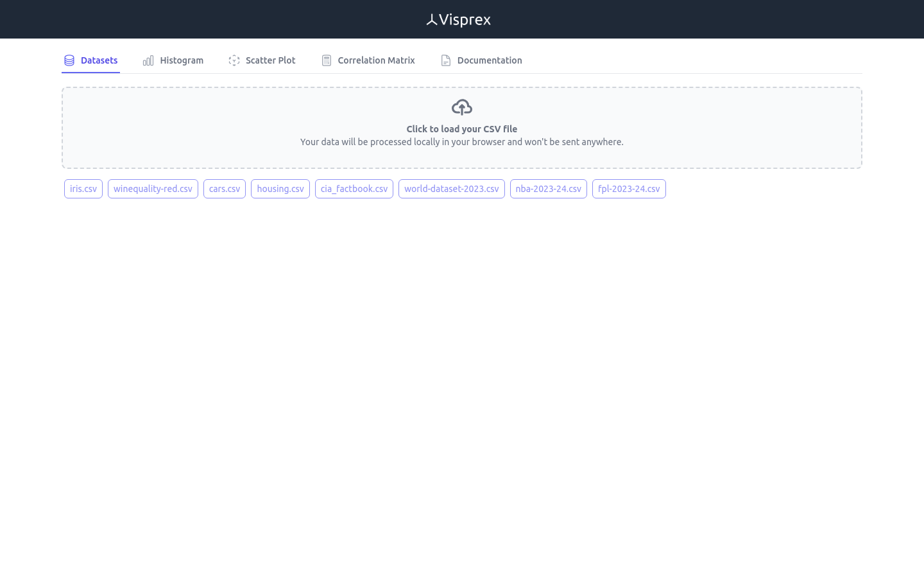Image resolution: width=924 pixels, height=578 pixels.
Task: Open the Scatter Plot tab
Action: pyautogui.click(x=270, y=60)
